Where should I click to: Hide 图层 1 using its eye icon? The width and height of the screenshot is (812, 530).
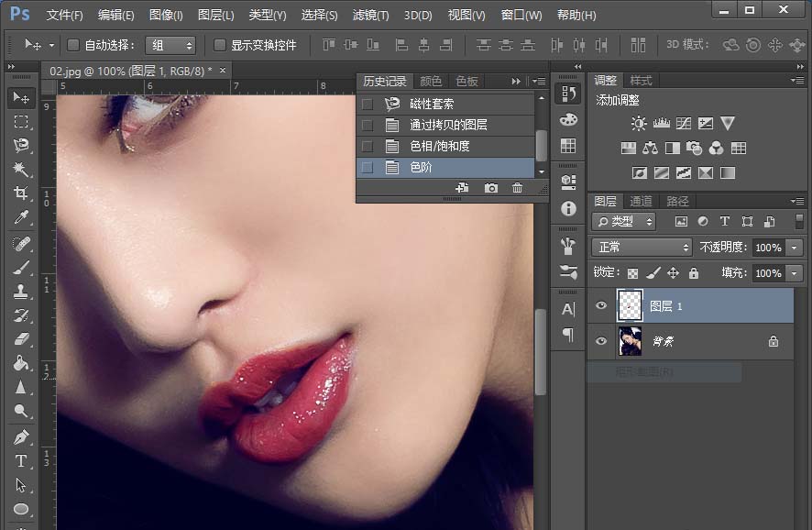(x=601, y=306)
